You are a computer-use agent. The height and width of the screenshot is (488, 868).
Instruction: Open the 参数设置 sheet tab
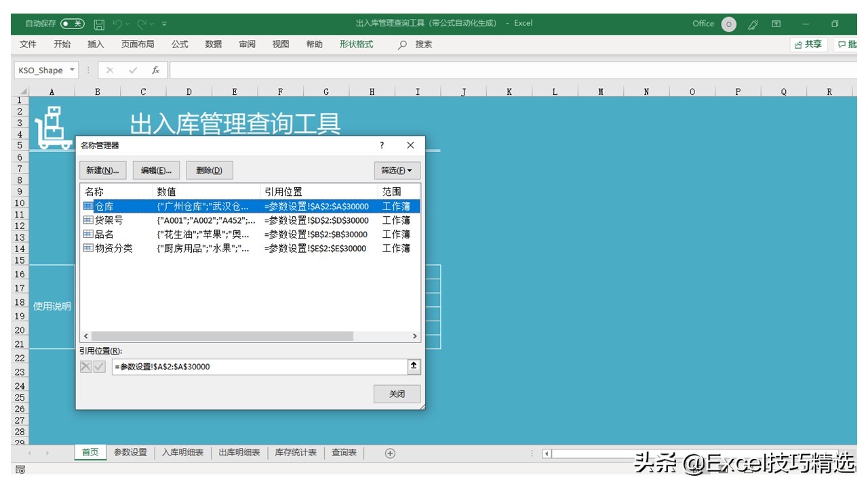point(130,453)
